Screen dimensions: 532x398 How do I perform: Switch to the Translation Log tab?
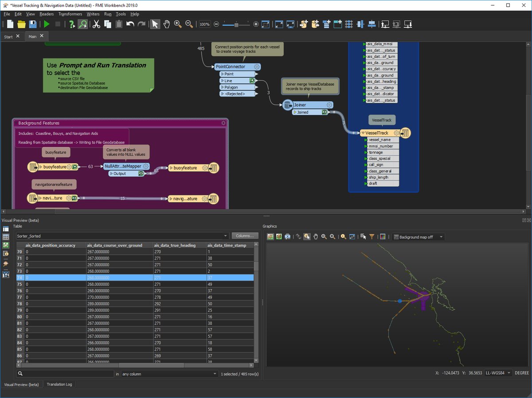pyautogui.click(x=59, y=384)
